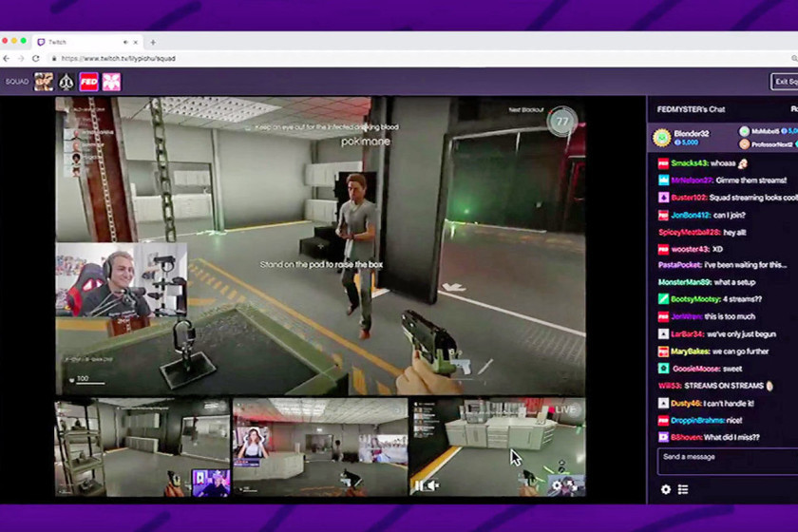Pause the bottom-right squad stream
Image resolution: width=798 pixels, height=532 pixels.
pos(418,485)
